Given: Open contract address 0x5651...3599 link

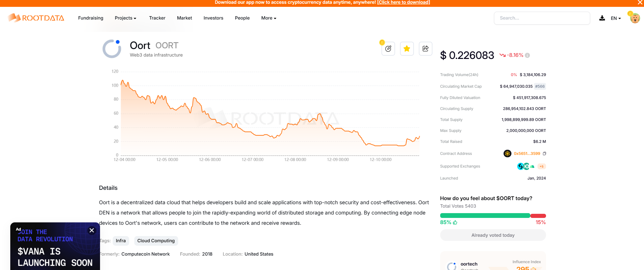Looking at the screenshot, I should [527, 154].
